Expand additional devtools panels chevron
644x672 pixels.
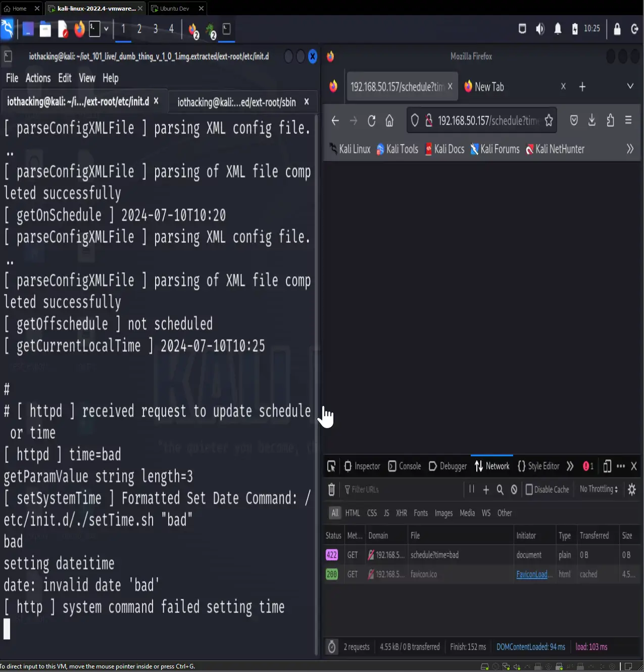pyautogui.click(x=570, y=466)
